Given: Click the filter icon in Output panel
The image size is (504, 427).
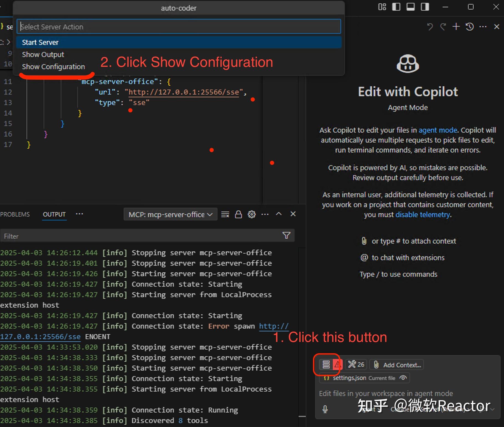Looking at the screenshot, I should [286, 236].
